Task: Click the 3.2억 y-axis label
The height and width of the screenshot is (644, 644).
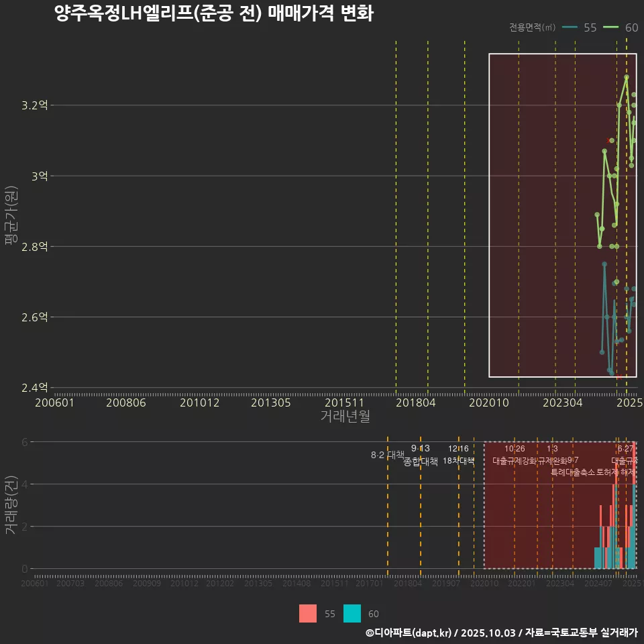Action: (x=35, y=105)
